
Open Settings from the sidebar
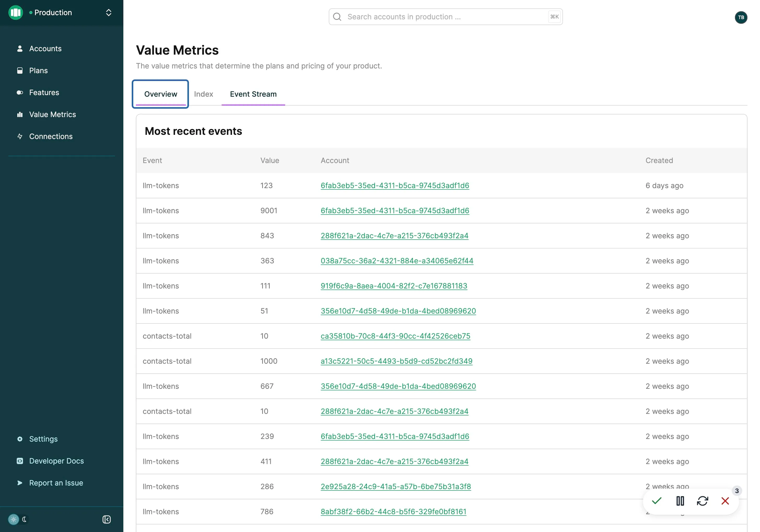(x=43, y=439)
